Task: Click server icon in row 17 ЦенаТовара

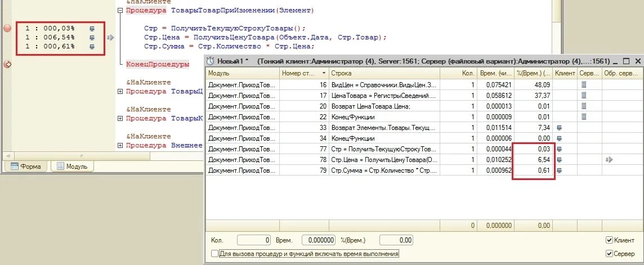Action: pos(584,96)
